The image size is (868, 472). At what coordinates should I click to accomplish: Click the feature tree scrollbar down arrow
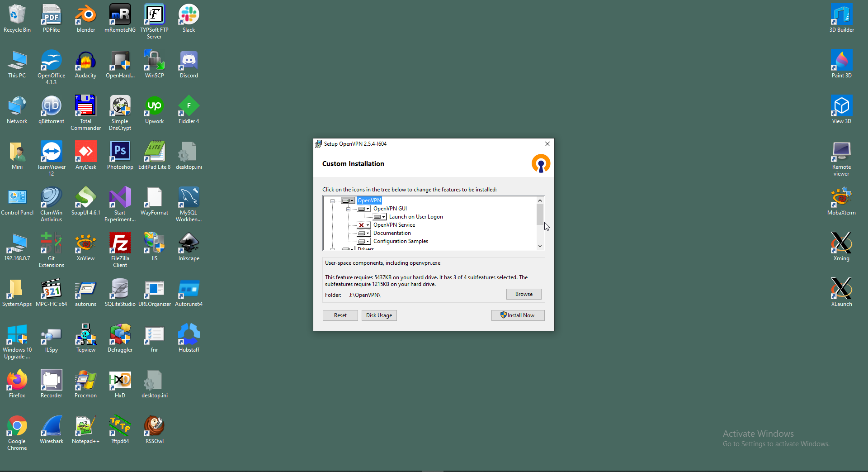(540, 246)
